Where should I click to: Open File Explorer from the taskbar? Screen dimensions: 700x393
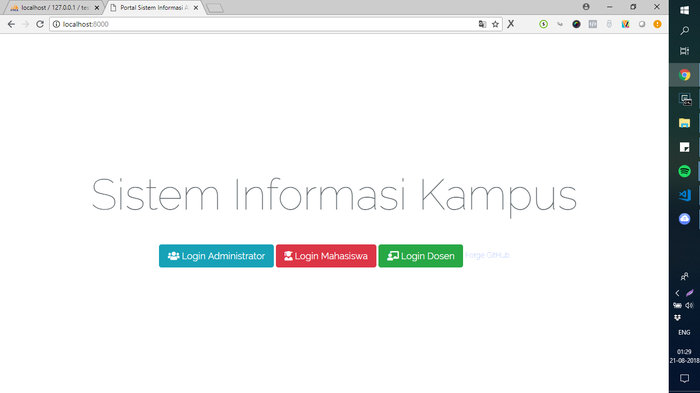[x=684, y=123]
